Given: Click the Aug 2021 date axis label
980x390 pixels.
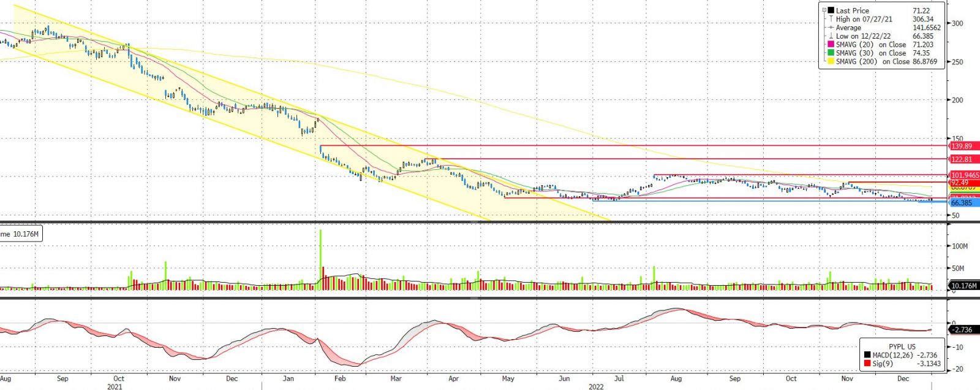Looking at the screenshot, I should pyautogui.click(x=6, y=378).
